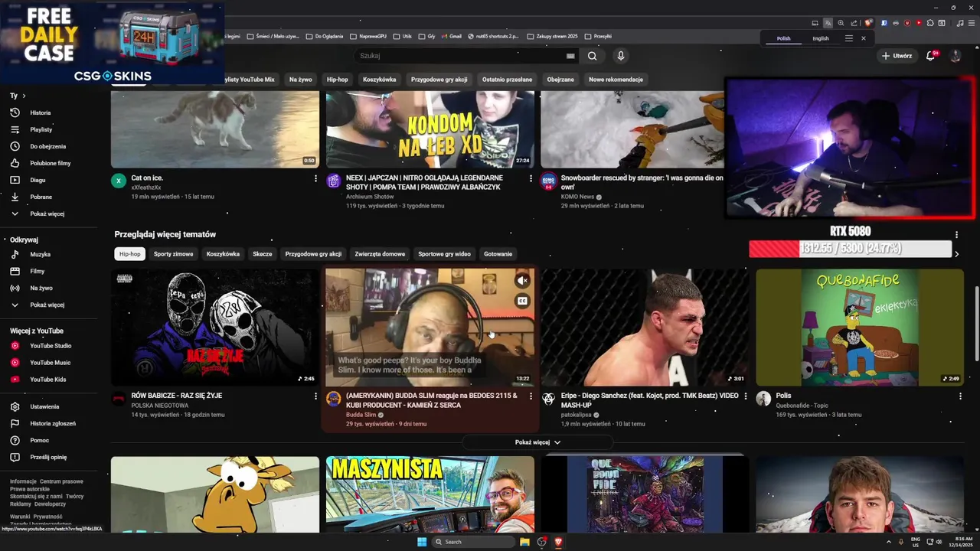Open options for RÓW BABICZE video
The image size is (980, 551).
(315, 396)
